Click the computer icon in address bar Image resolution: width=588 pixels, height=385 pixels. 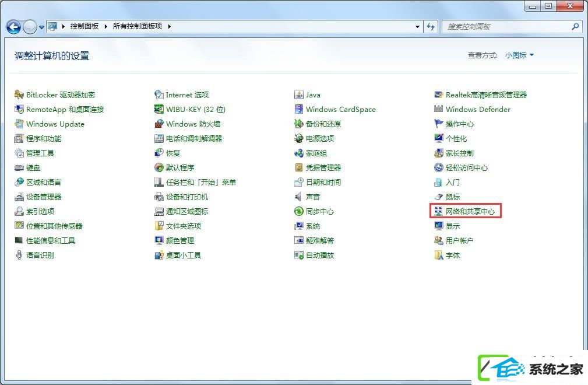pyautogui.click(x=52, y=26)
